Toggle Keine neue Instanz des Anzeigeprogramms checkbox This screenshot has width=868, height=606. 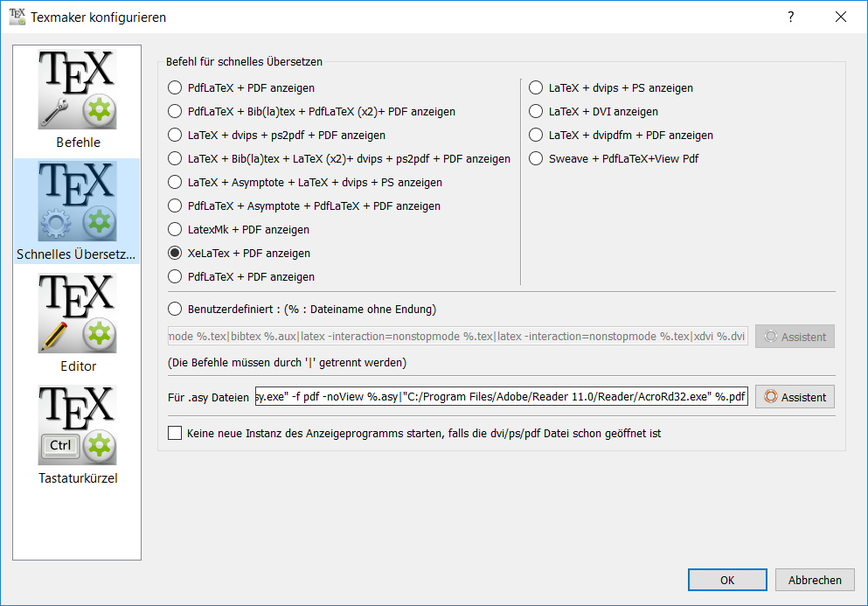tap(175, 433)
